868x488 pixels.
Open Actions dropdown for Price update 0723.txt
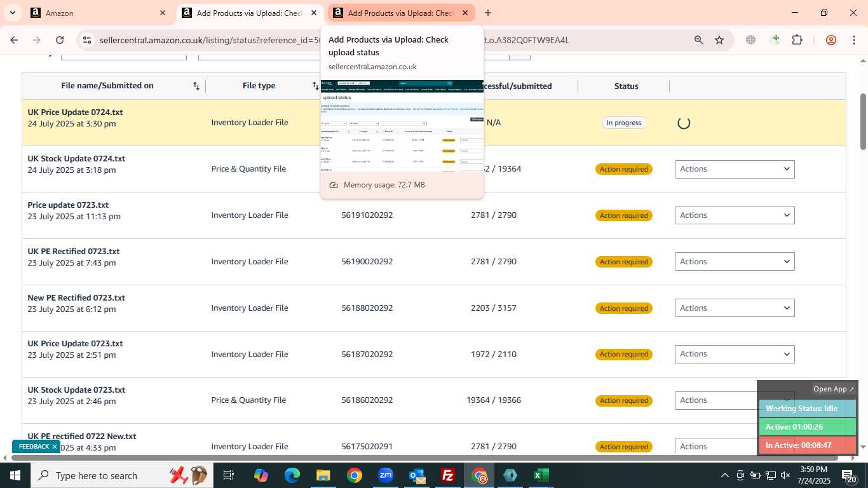735,215
